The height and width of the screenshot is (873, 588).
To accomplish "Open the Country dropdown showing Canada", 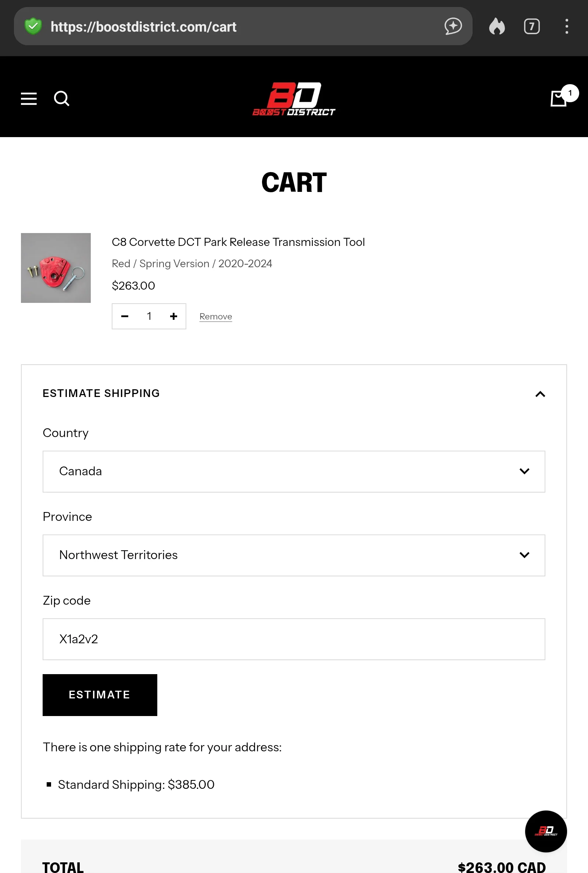I will (294, 471).
